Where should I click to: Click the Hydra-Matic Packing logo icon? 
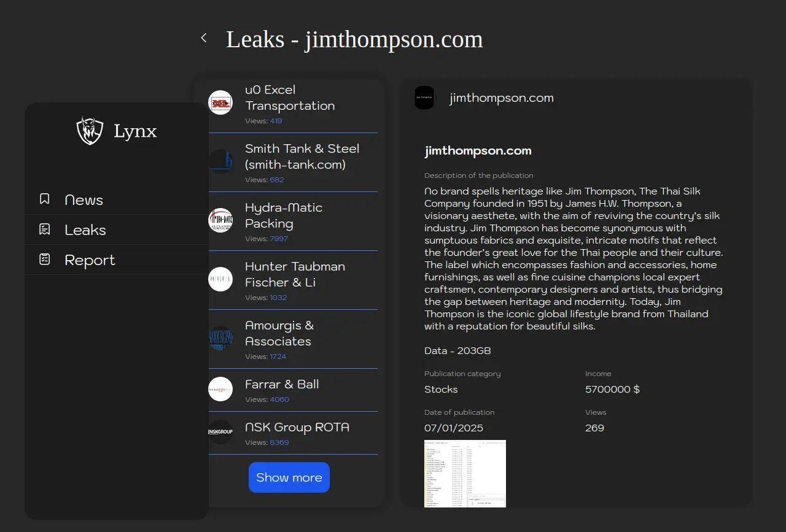(220, 221)
